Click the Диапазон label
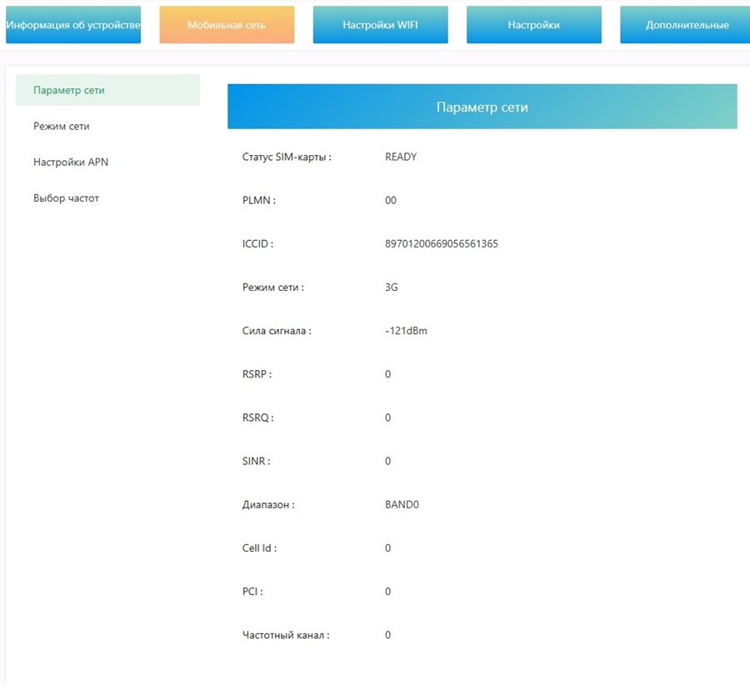The image size is (750, 700). pyautogui.click(x=268, y=504)
